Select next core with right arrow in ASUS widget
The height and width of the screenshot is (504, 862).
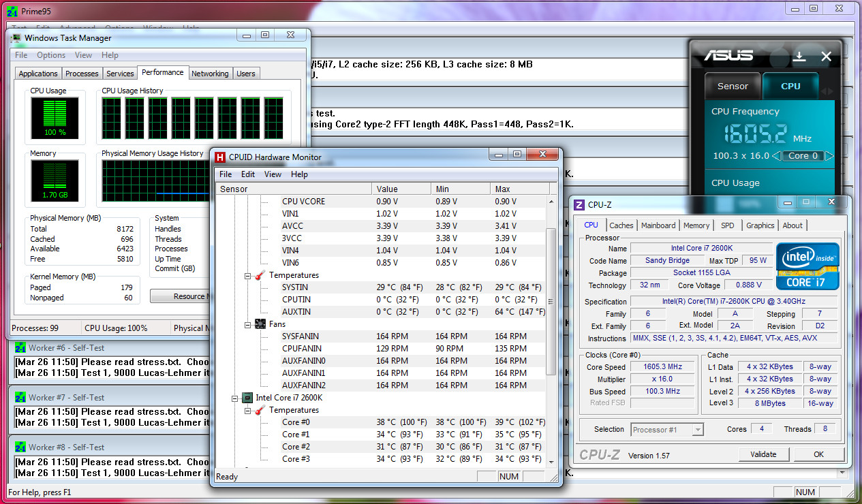829,156
